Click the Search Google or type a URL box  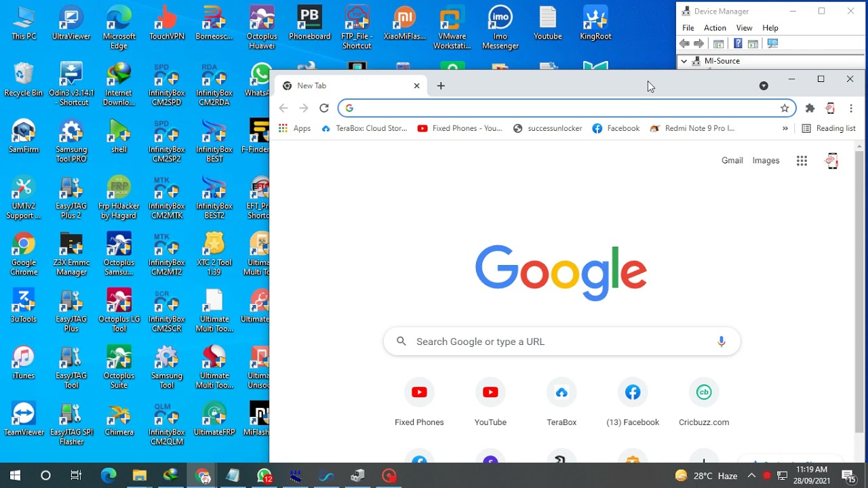pyautogui.click(x=561, y=342)
